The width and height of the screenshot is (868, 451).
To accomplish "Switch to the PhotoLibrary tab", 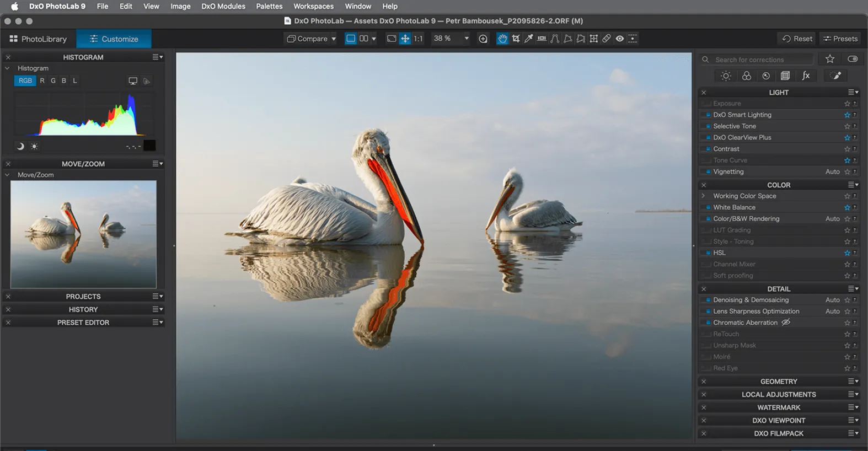I will coord(38,39).
